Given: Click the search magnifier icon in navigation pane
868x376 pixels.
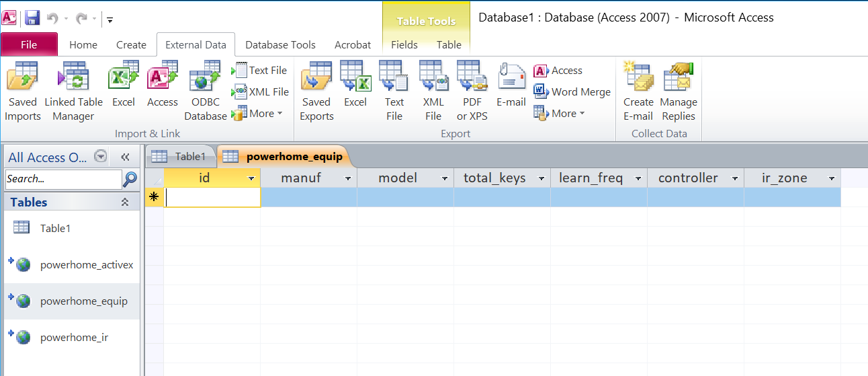Looking at the screenshot, I should click(130, 179).
